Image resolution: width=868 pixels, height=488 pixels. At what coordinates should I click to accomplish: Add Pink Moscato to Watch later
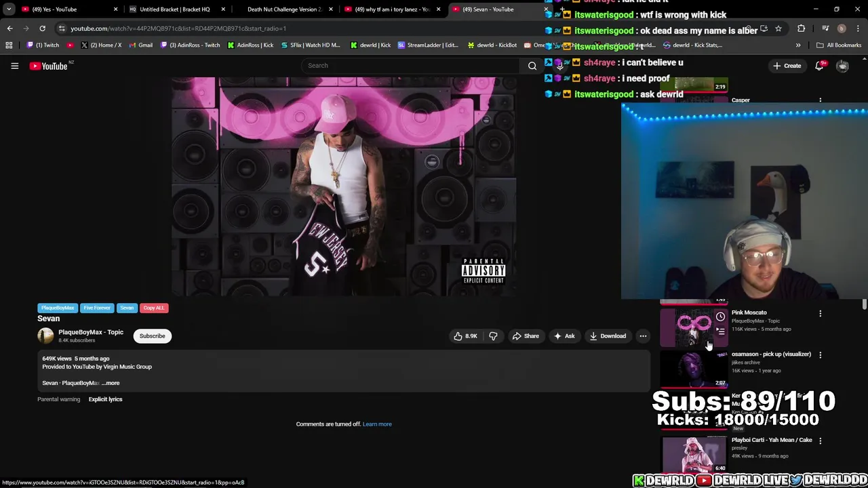click(x=720, y=317)
